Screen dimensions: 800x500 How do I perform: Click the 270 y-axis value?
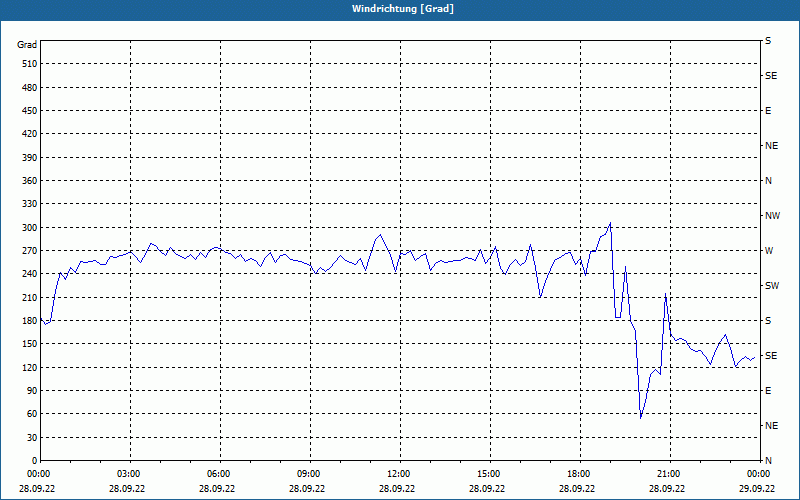tap(29, 251)
